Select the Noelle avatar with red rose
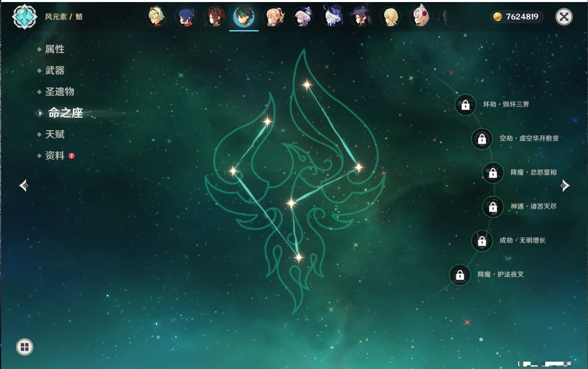This screenshot has height=369, width=588. coord(421,17)
